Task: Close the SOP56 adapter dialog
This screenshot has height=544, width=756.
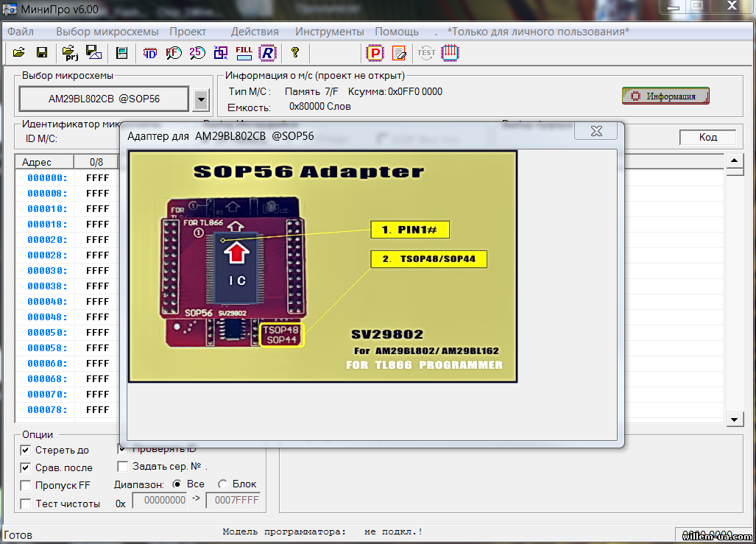Action: click(596, 131)
